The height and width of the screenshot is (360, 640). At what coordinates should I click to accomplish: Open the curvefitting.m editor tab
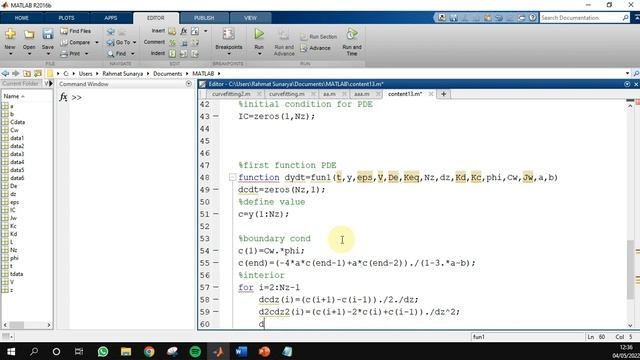pyautogui.click(x=287, y=94)
